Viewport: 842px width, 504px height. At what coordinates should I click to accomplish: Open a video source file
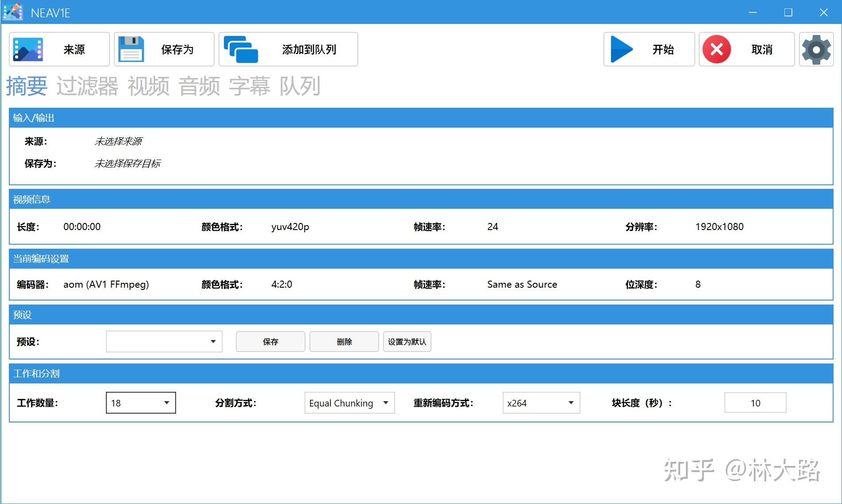(x=58, y=49)
